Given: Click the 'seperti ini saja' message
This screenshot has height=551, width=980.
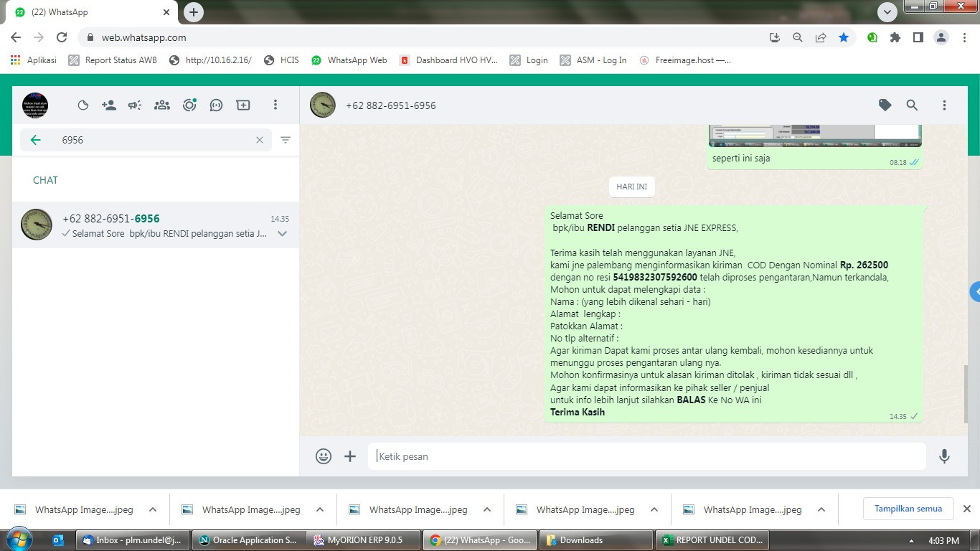Looking at the screenshot, I should coord(741,159).
